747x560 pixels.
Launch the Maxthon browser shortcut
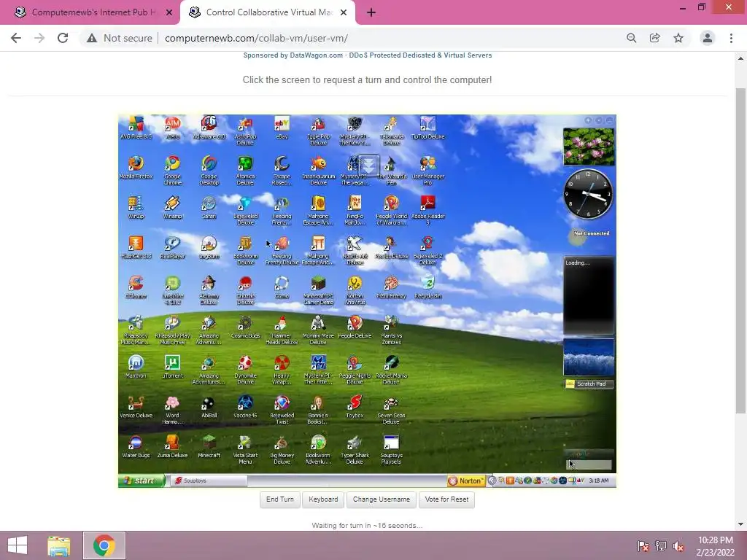click(x=136, y=367)
